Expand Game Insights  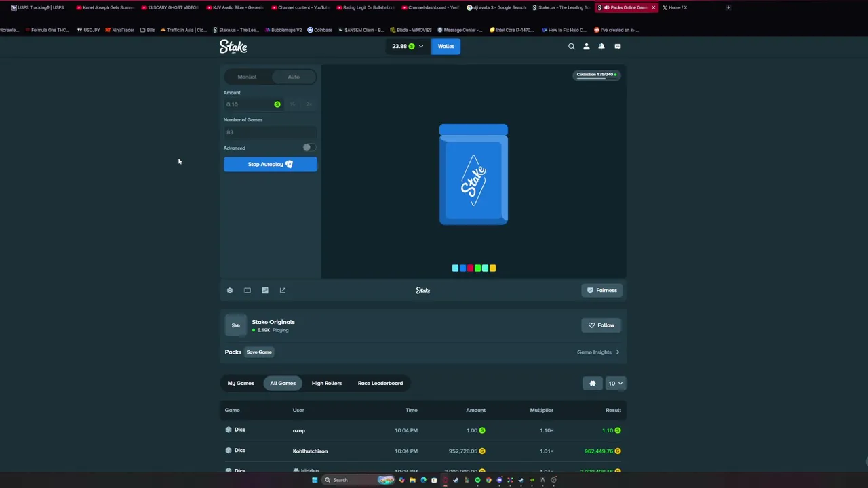[x=598, y=352]
